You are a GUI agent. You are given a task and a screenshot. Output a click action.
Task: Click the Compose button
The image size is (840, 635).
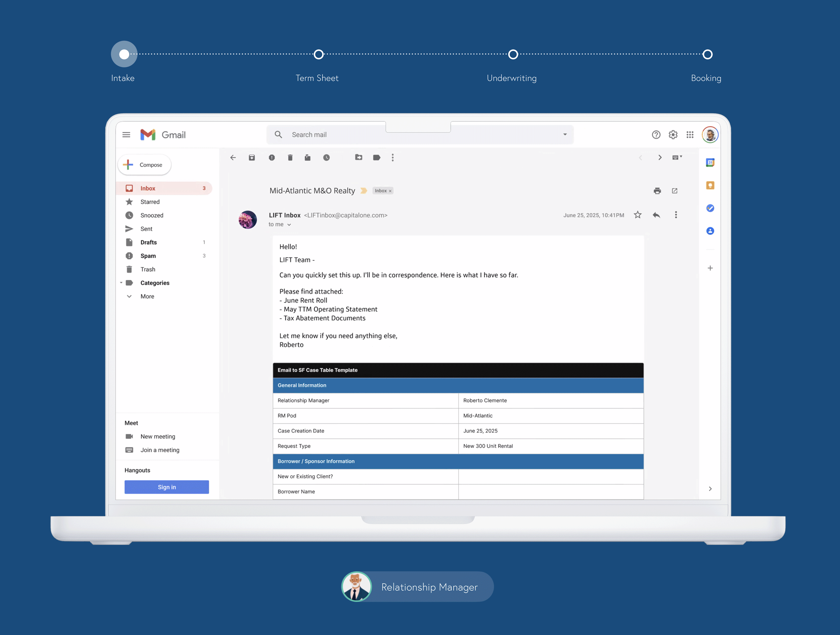[145, 165]
